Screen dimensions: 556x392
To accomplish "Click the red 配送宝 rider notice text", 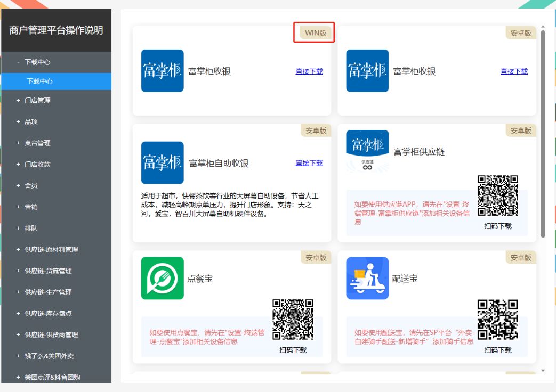I will tap(414, 337).
